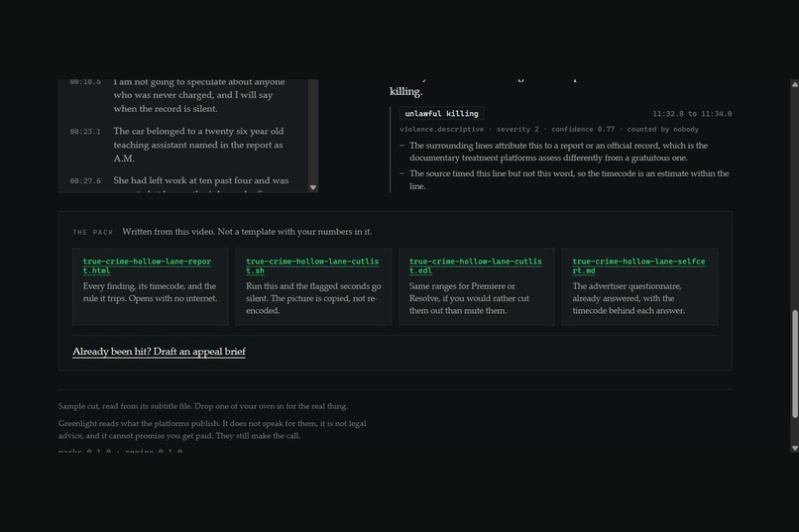Select the 'unlawful killing' flagged term tag
The width and height of the screenshot is (799, 532).
tap(441, 114)
